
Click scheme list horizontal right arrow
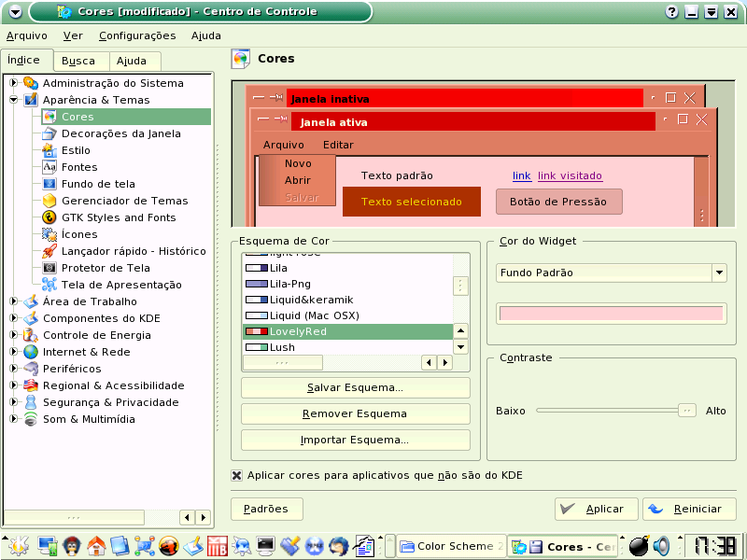445,363
